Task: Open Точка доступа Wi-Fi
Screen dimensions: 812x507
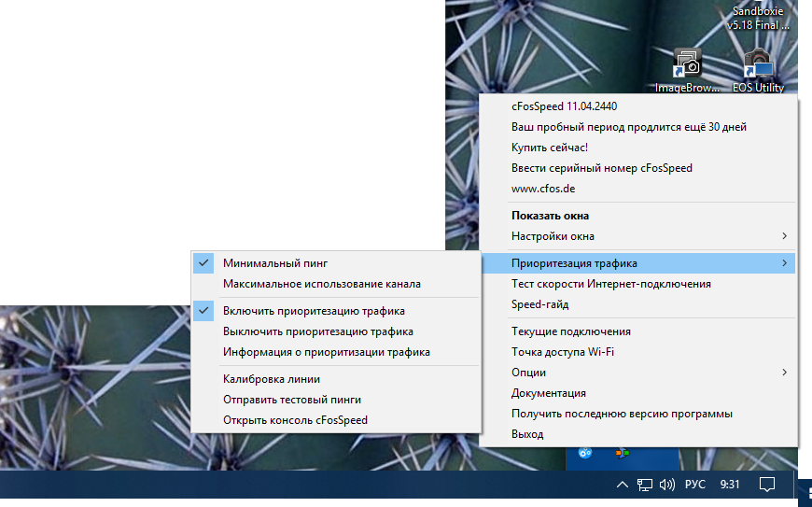Action: click(638, 352)
